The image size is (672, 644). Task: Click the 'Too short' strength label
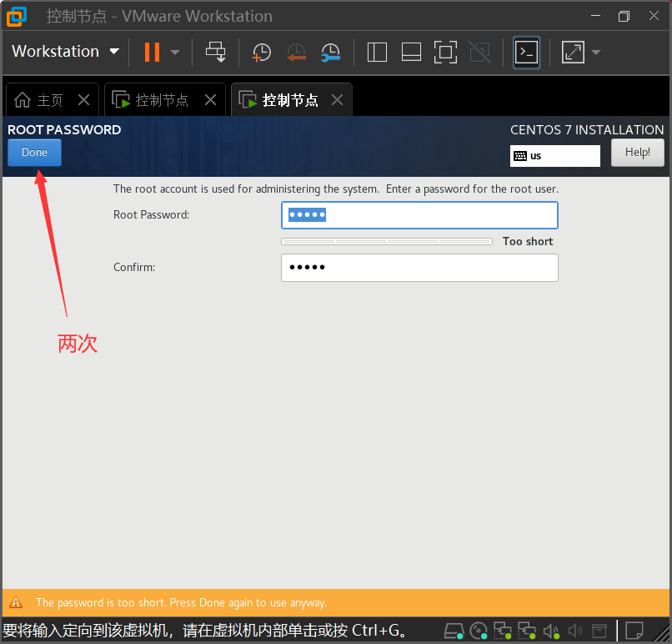pyautogui.click(x=528, y=241)
